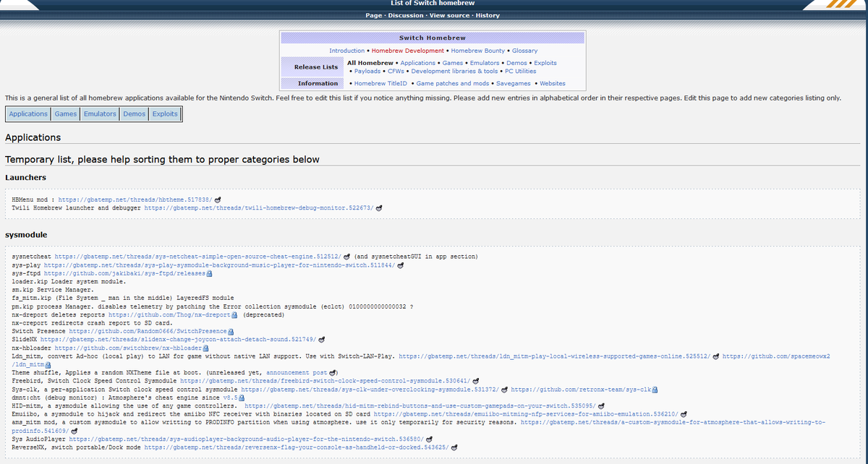Click lock icon after Thog/nx-dreport URL

tap(234, 315)
